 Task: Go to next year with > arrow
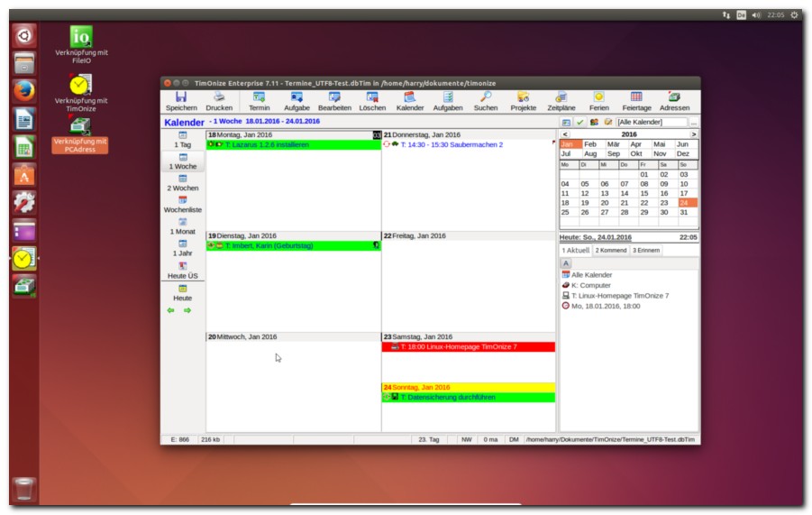[693, 134]
